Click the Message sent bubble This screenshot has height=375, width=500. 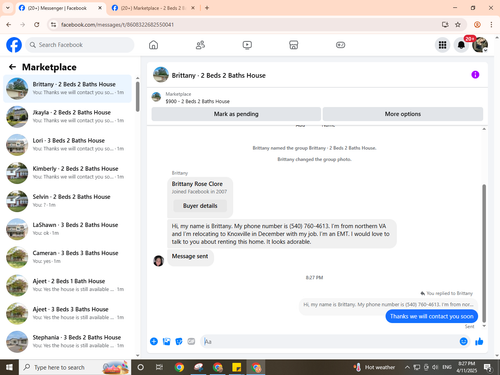pos(190,257)
